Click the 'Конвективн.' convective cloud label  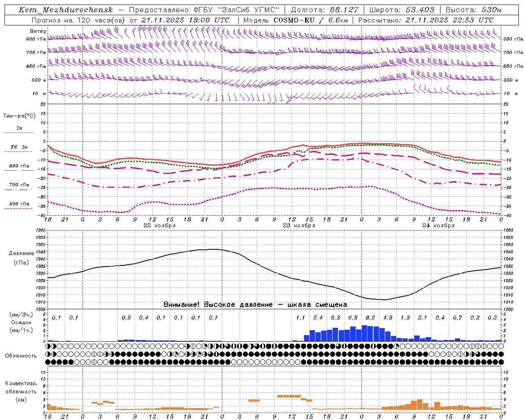click(21, 383)
